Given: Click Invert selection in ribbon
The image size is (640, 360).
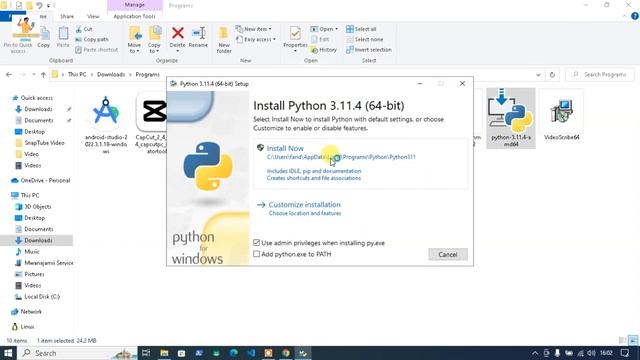Looking at the screenshot, I should pos(369,49).
